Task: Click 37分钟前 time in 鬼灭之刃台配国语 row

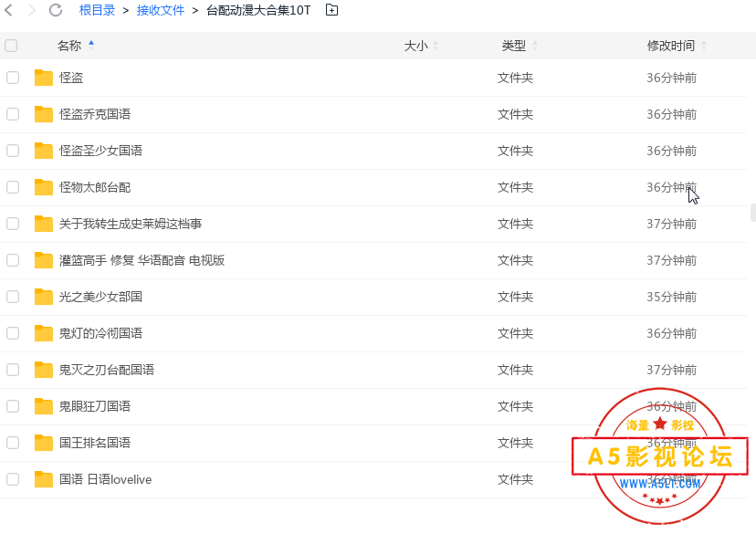Action: pyautogui.click(x=671, y=370)
